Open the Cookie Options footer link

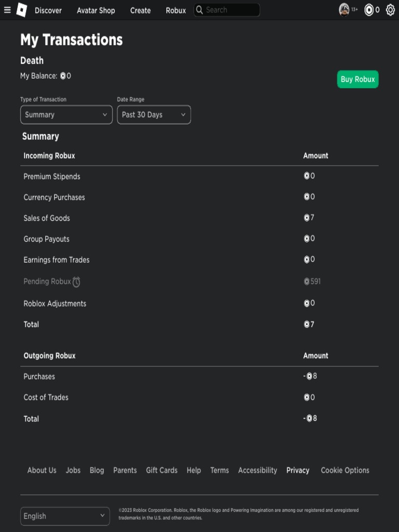345,470
